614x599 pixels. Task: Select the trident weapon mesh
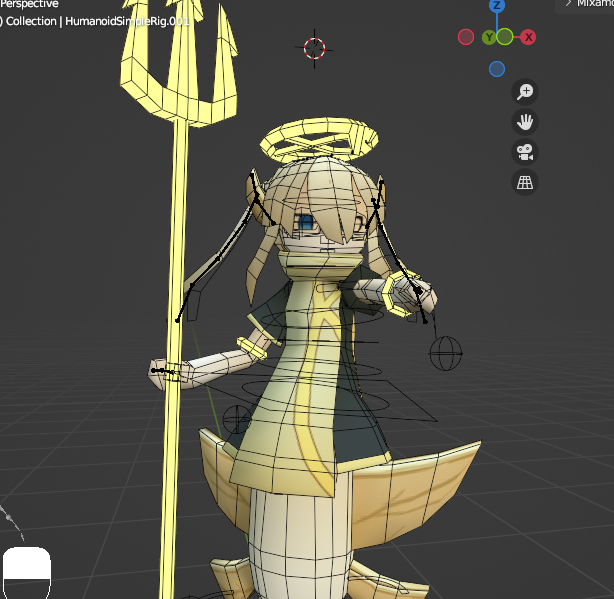coord(177,235)
